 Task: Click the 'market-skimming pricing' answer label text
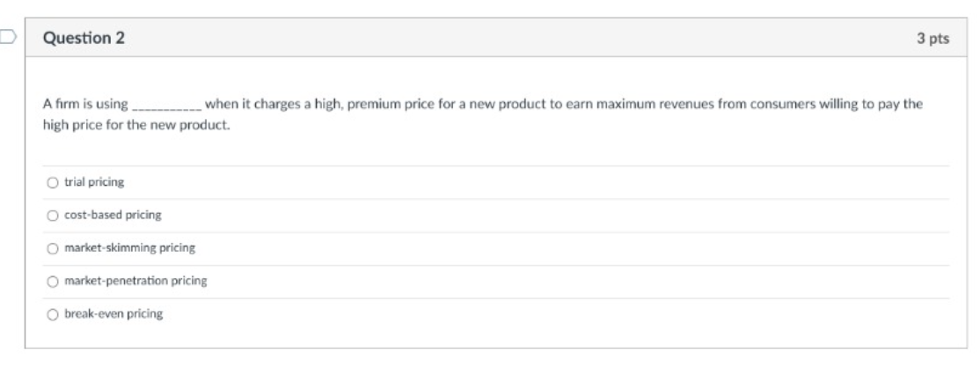pos(129,248)
